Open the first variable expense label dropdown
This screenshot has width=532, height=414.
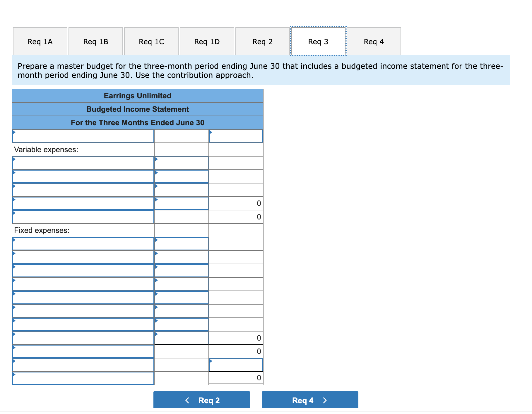point(83,163)
